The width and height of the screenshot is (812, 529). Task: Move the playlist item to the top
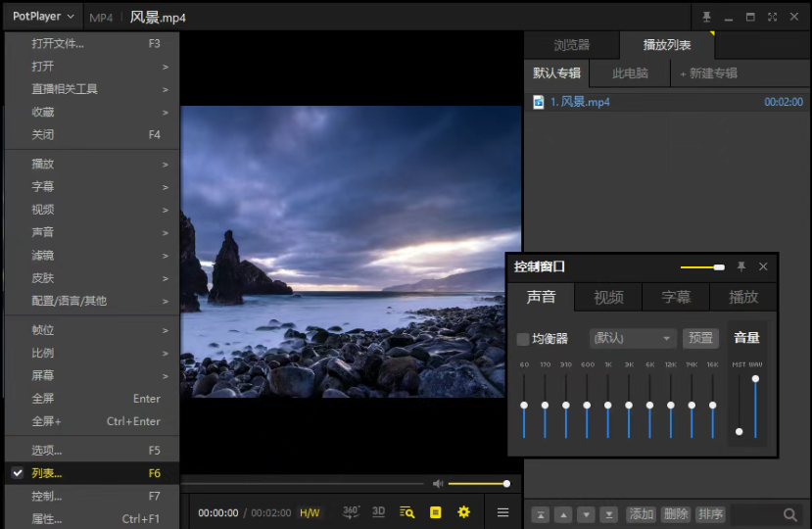click(x=541, y=514)
